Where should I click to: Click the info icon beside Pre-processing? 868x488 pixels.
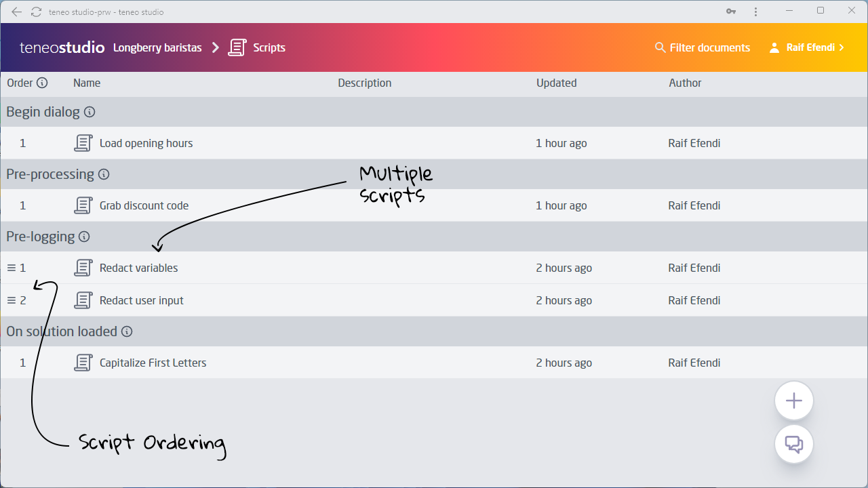(104, 174)
